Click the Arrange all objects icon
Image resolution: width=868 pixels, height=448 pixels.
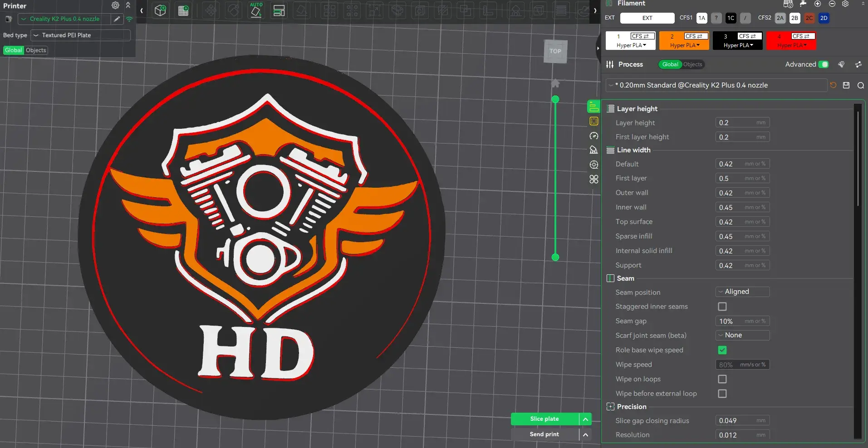point(279,10)
